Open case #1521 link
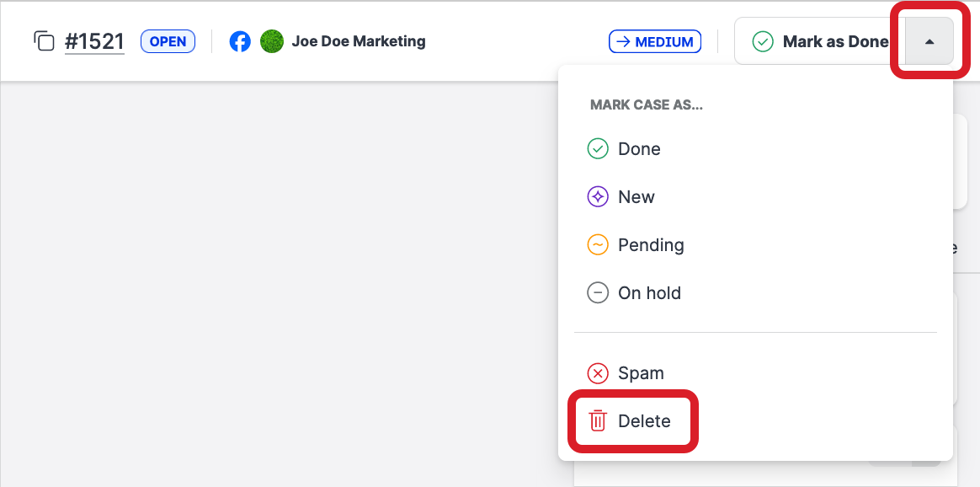The image size is (980, 487). pyautogui.click(x=94, y=41)
